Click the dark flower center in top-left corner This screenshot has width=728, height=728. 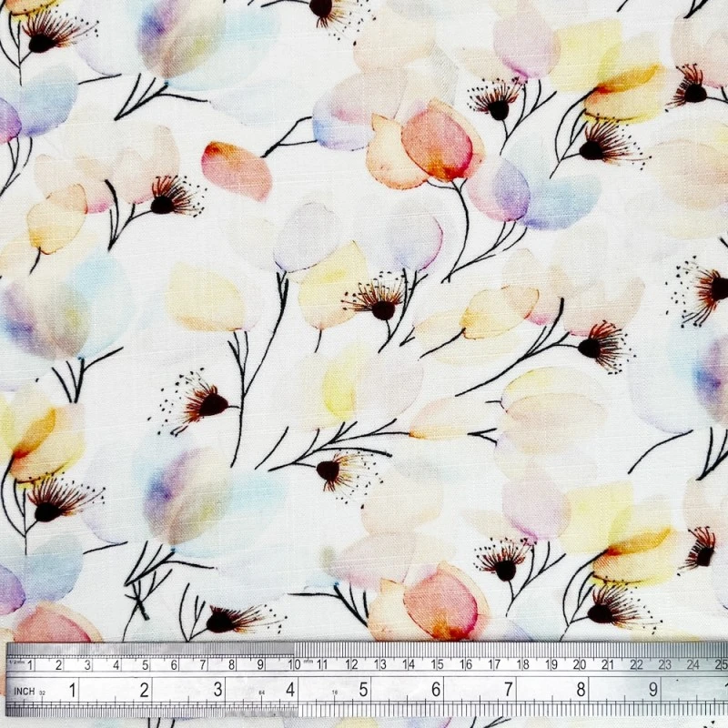click(41, 42)
